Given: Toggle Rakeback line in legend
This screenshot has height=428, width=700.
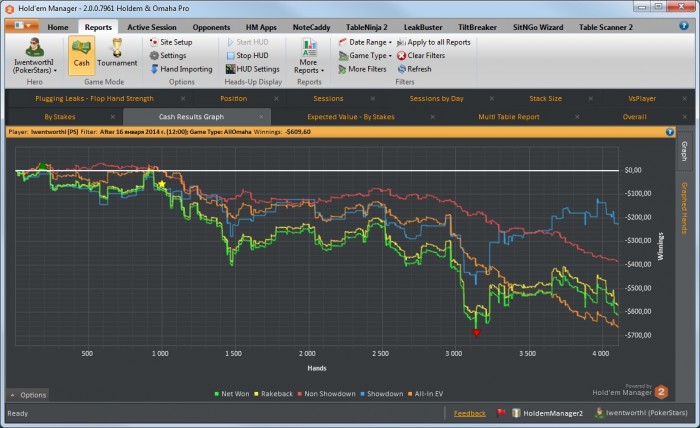Looking at the screenshot, I should click(x=273, y=394).
